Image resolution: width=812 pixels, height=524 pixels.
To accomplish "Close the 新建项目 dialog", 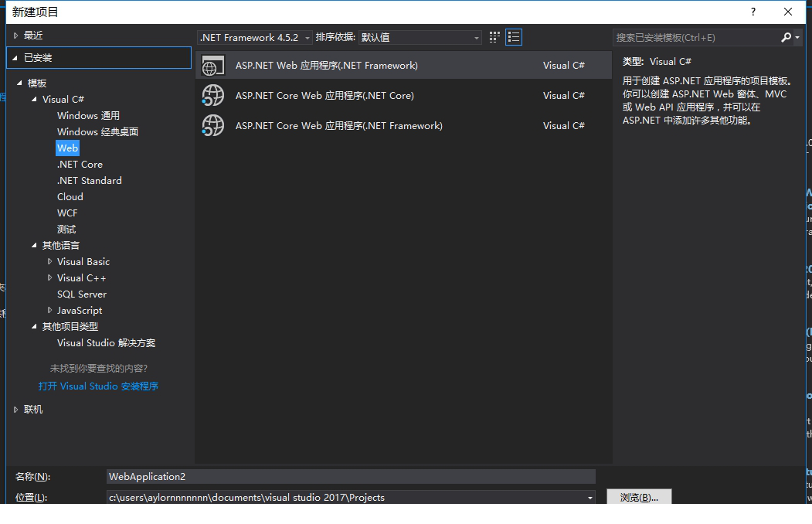I will pos(787,12).
